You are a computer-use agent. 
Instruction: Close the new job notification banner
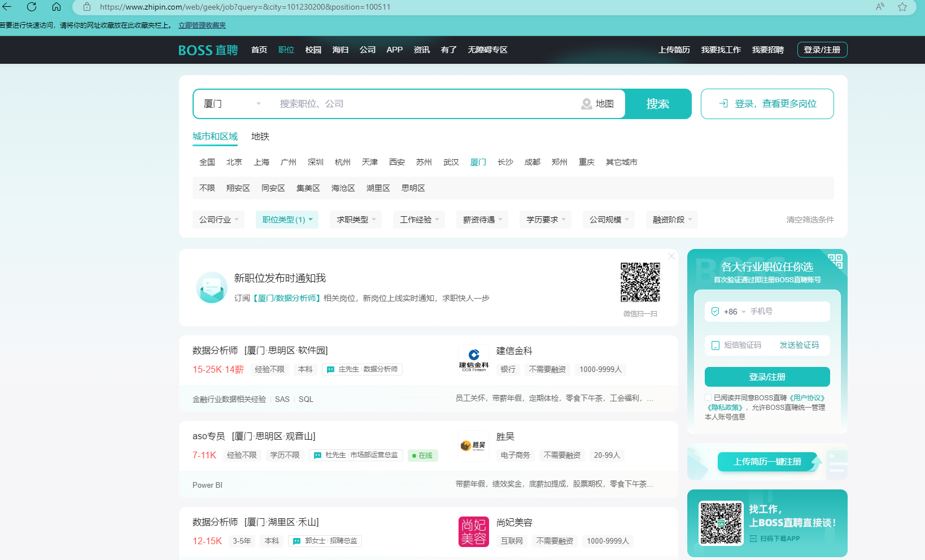click(x=671, y=256)
